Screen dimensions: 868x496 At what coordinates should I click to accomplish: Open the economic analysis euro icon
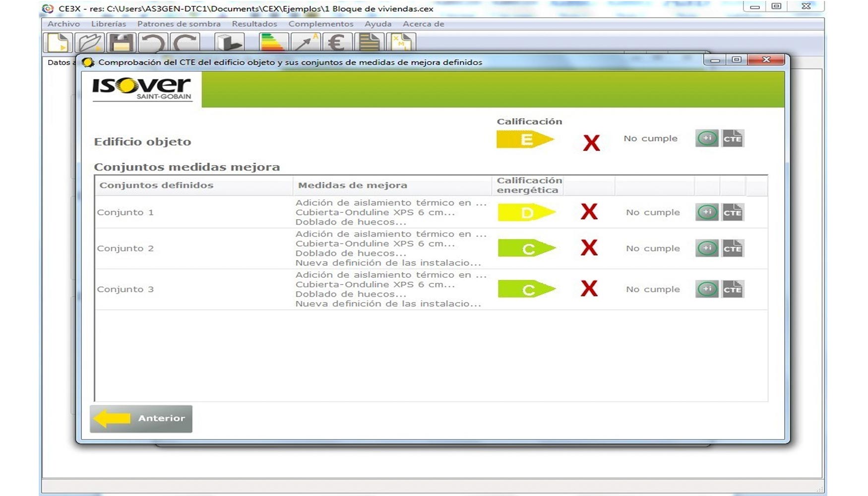pos(337,43)
